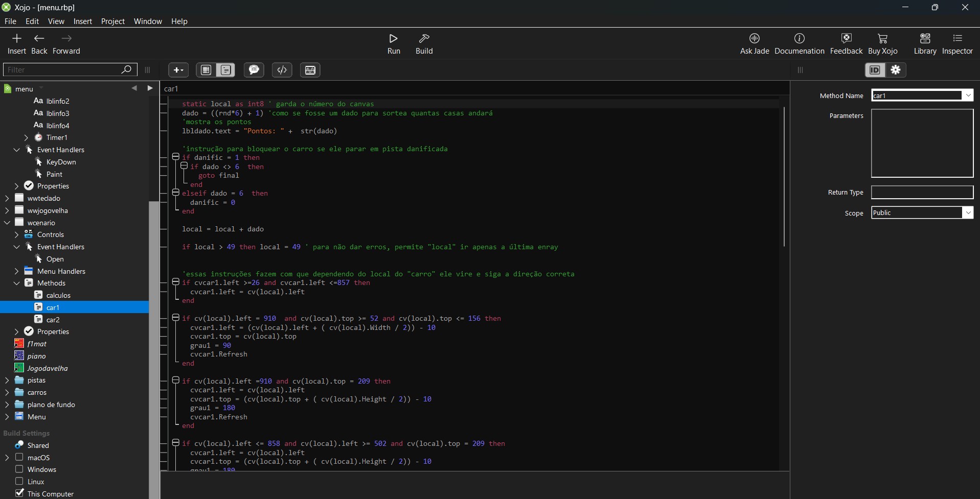Enable the macOS build target checkbox
The width and height of the screenshot is (980, 499).
[19, 457]
